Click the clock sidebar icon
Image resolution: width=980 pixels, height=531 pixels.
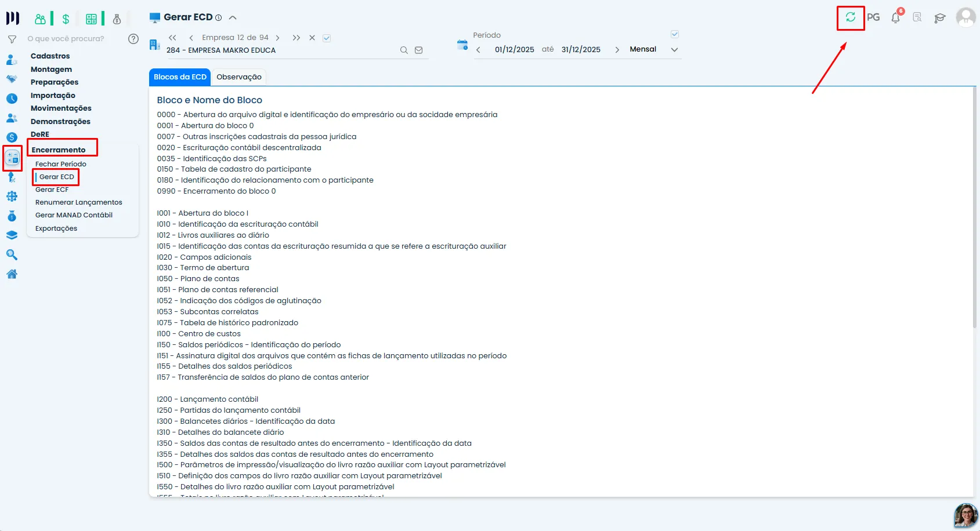[x=12, y=99]
